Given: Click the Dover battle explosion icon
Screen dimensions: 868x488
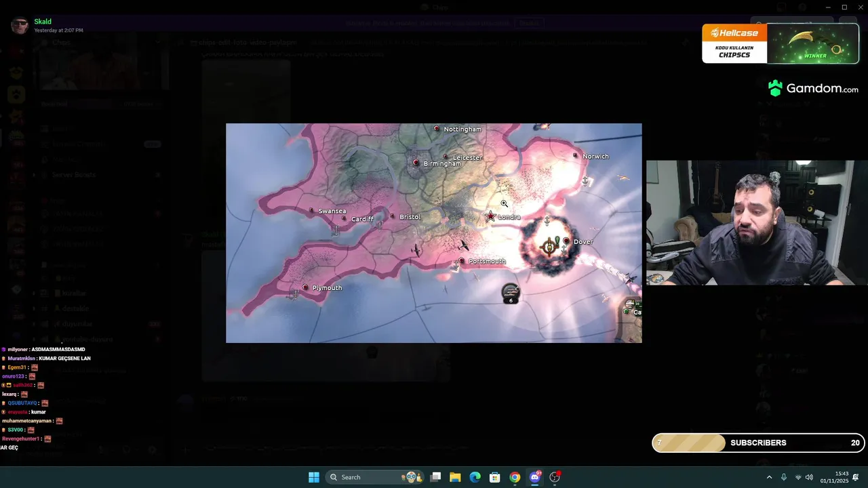Looking at the screenshot, I should pos(550,246).
